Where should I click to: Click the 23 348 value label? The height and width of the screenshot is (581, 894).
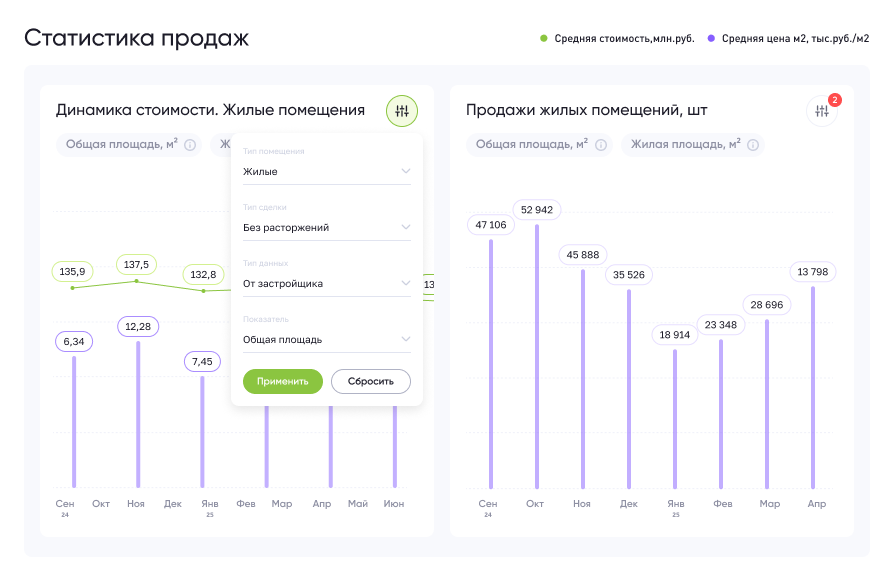tap(721, 325)
